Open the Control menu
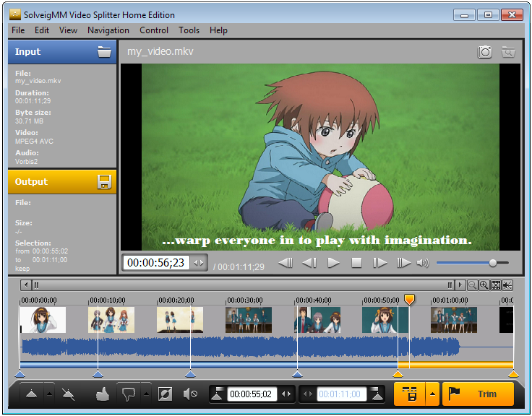This screenshot has width=532, height=416. tap(154, 30)
